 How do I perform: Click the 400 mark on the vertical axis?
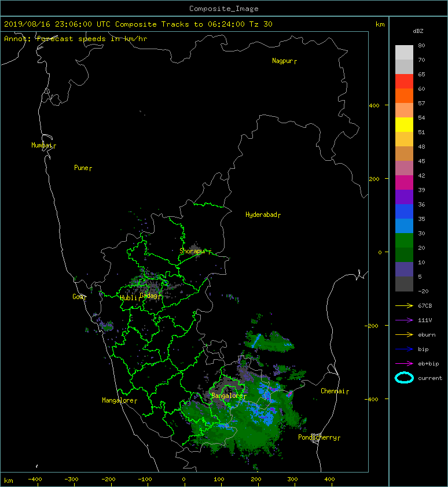pyautogui.click(x=374, y=106)
